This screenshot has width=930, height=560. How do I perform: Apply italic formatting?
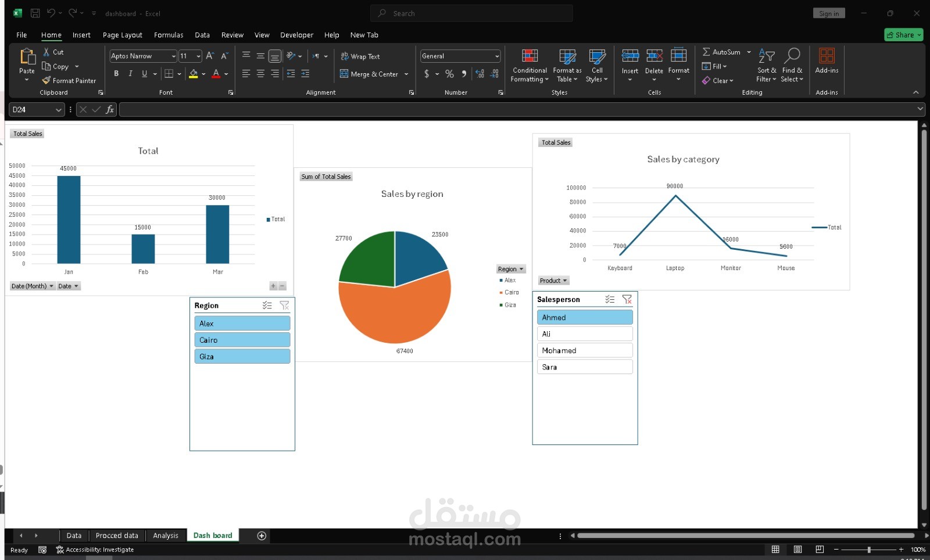pos(130,73)
